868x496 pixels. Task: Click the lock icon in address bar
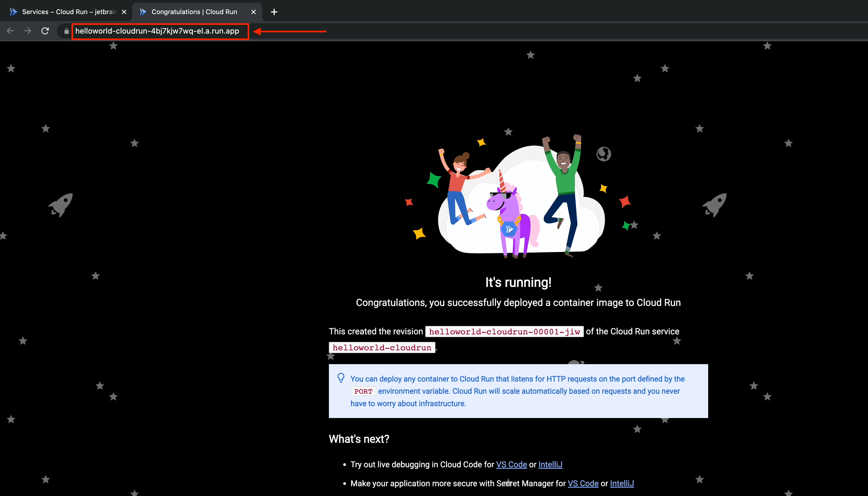point(66,31)
